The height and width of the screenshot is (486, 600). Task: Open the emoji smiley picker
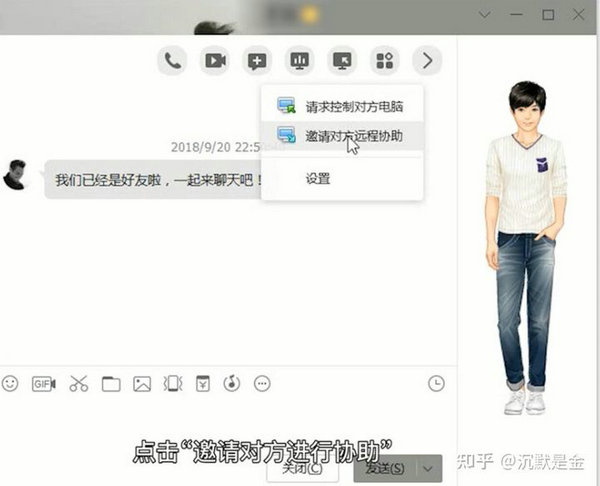tap(10, 383)
